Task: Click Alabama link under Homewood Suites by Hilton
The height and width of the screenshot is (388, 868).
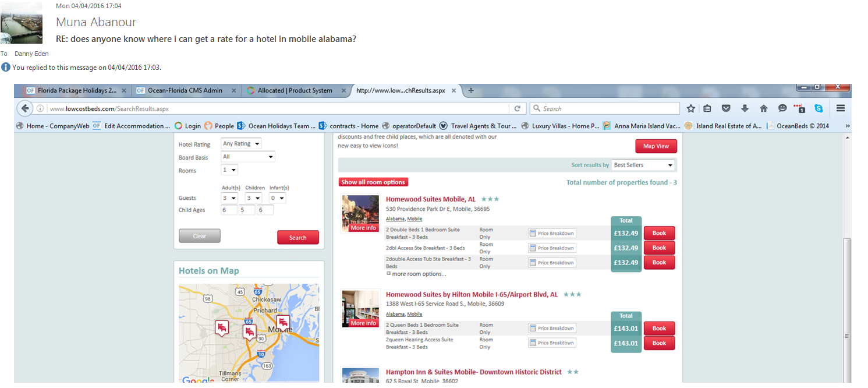Action: [x=395, y=314]
